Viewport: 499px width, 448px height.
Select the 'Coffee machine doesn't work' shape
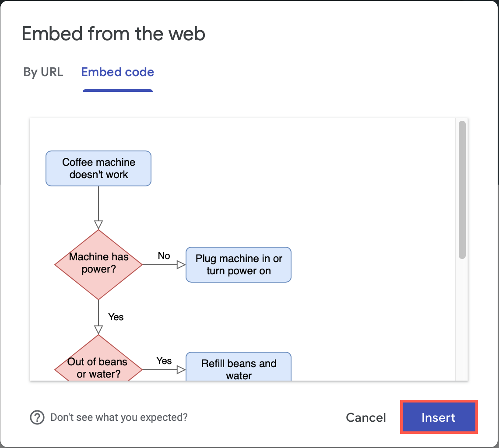click(x=98, y=168)
